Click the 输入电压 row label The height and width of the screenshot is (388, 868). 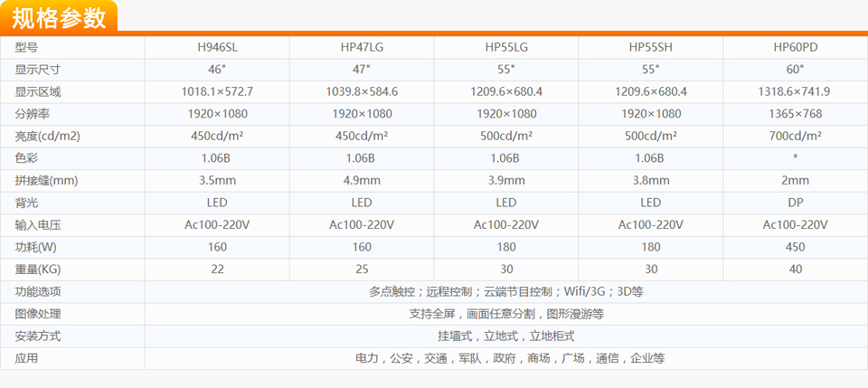(38, 225)
